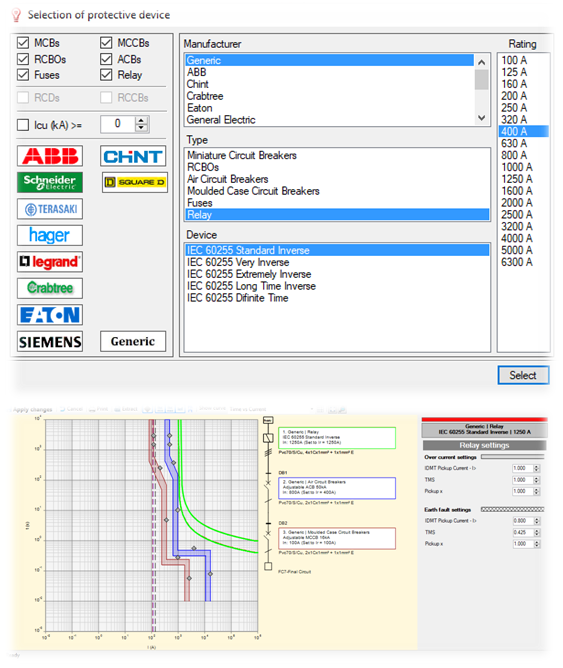Choose the Hager logo

(x=50, y=235)
